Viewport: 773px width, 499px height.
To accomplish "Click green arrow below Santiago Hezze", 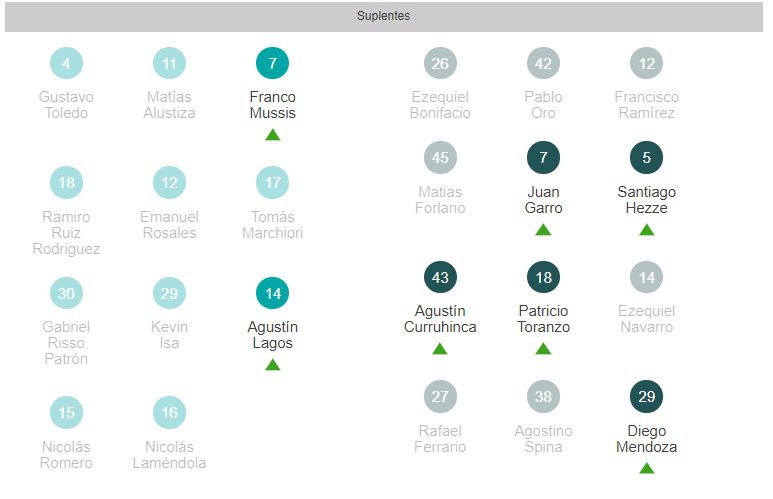I will tap(646, 229).
